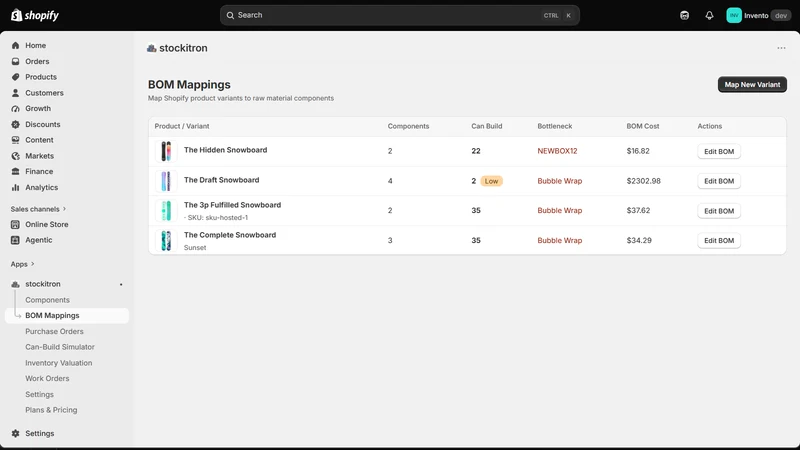Click the Agentic channel icon

pos(15,240)
